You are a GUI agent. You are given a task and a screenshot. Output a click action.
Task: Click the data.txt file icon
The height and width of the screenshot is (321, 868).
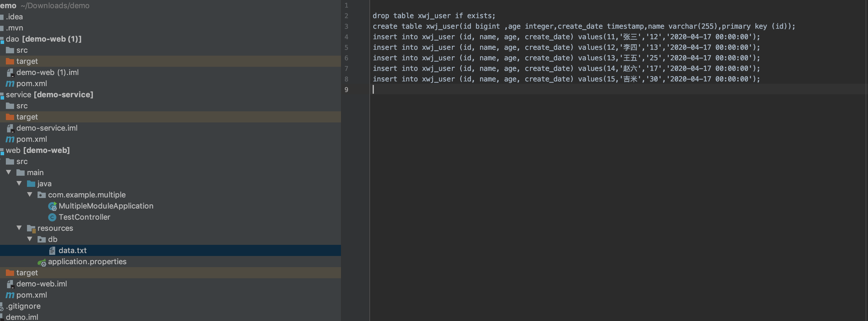52,251
